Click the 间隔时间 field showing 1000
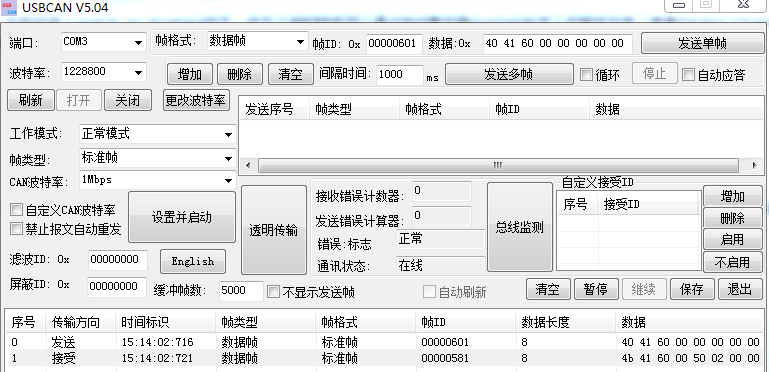The width and height of the screenshot is (769, 372). (x=400, y=75)
